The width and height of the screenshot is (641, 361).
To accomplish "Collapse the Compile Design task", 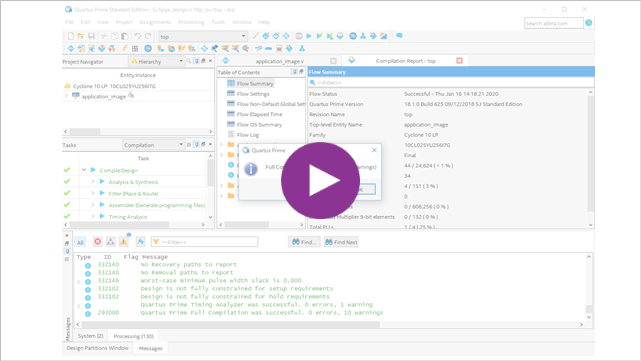I will [x=84, y=170].
